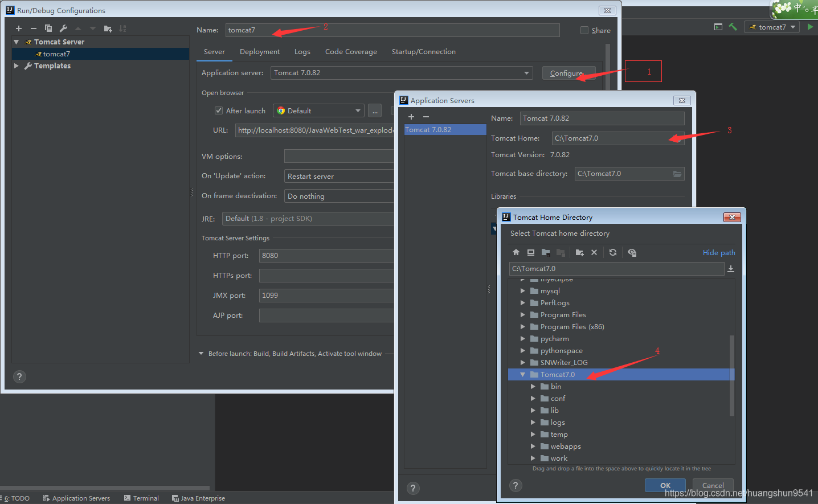The height and width of the screenshot is (504, 818).
Task: Open tomcat7 run configuration dropdown in toolbar
Action: point(772,27)
